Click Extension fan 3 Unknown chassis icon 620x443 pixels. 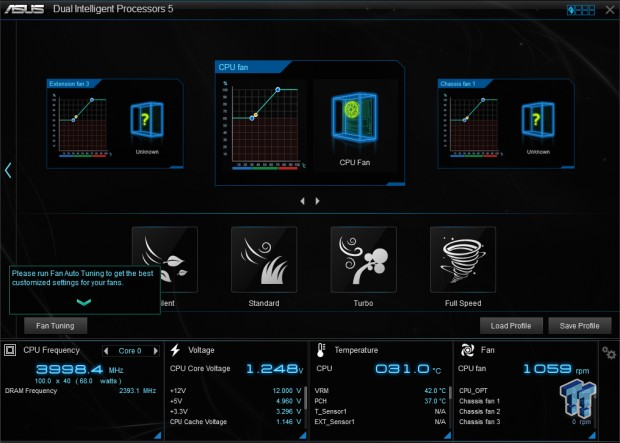(x=147, y=119)
